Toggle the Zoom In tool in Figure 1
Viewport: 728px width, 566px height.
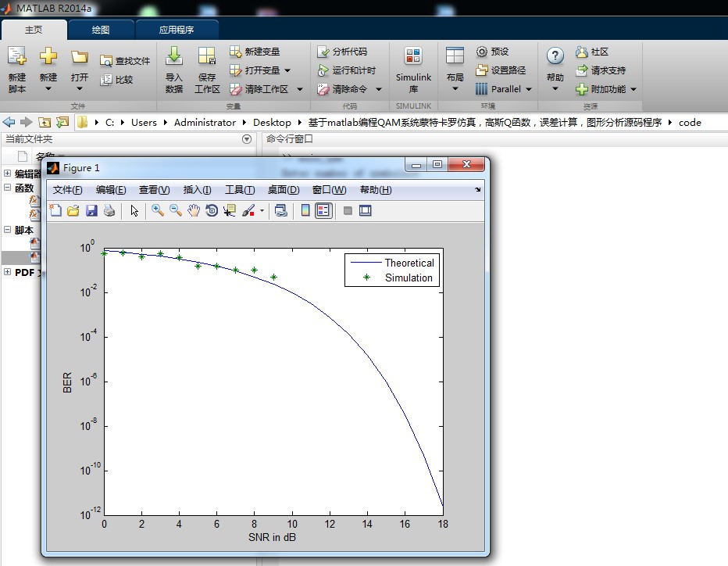coord(157,210)
